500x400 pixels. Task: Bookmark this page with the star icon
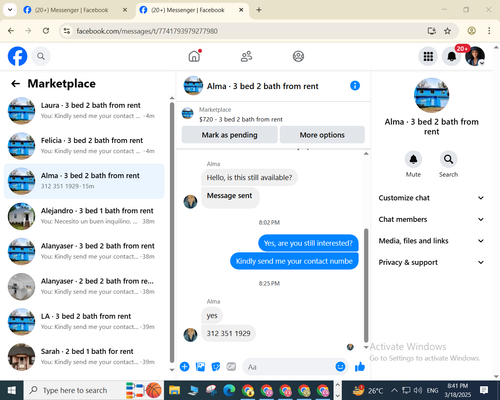pyautogui.click(x=447, y=31)
